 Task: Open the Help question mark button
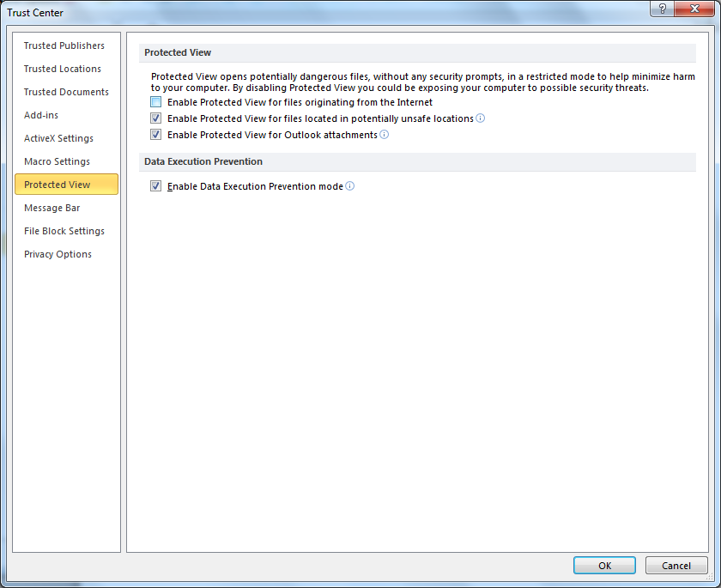[662, 9]
